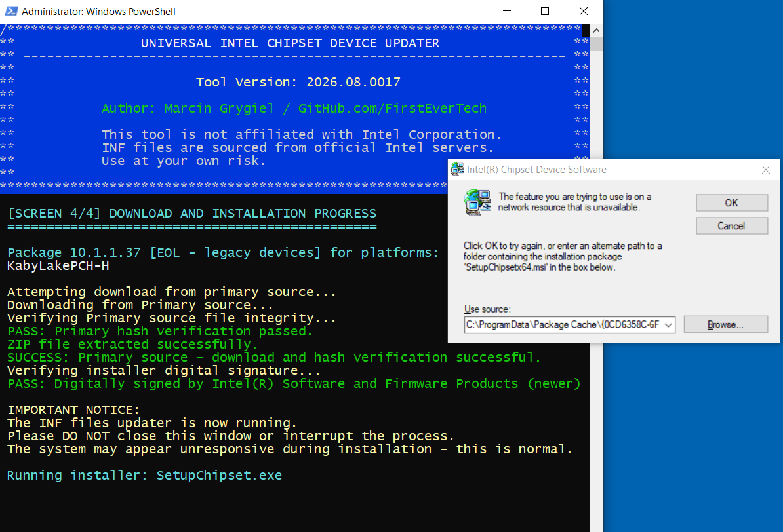
Task: Click 'Intel(R) Chipset Device Software' dialog title
Action: 537,170
